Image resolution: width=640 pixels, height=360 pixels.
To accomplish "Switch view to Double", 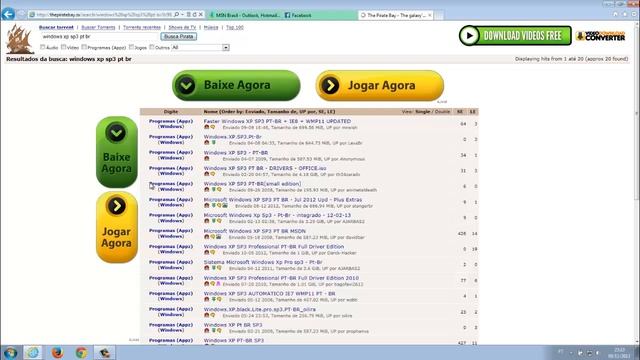I will pyautogui.click(x=442, y=111).
